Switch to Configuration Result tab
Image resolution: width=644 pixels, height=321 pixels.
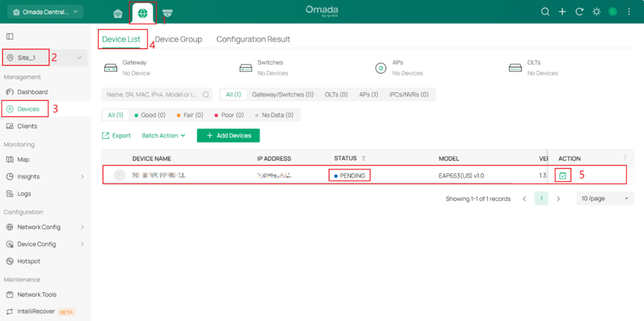pyautogui.click(x=254, y=39)
